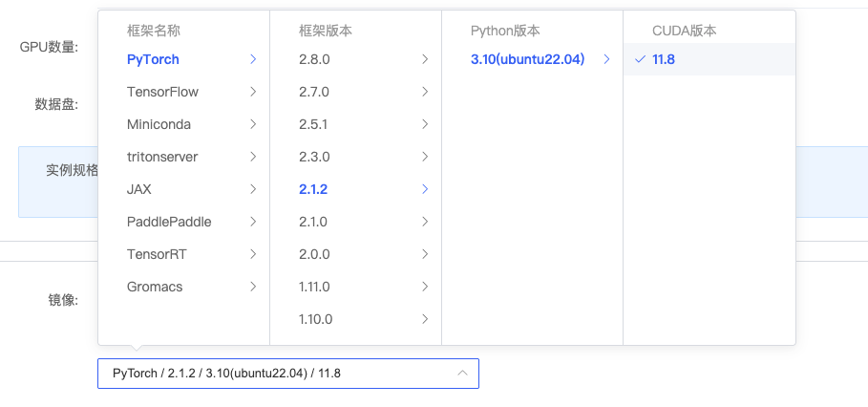Pick framework version 1.11.0
The image size is (868, 407).
356,287
